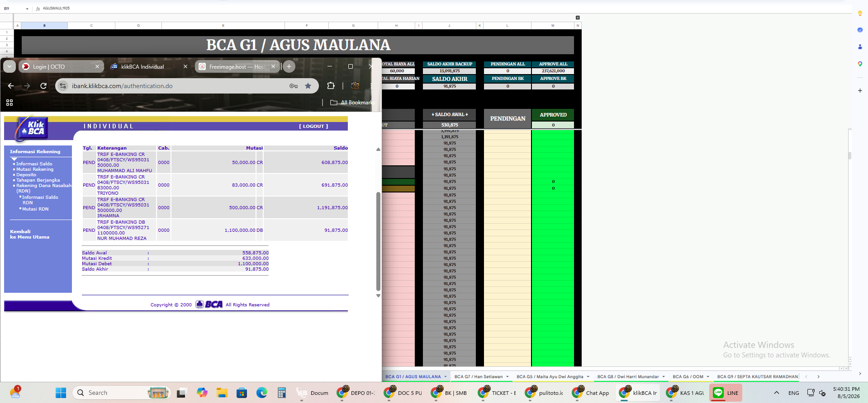Open the LINE app on the taskbar

click(726, 393)
